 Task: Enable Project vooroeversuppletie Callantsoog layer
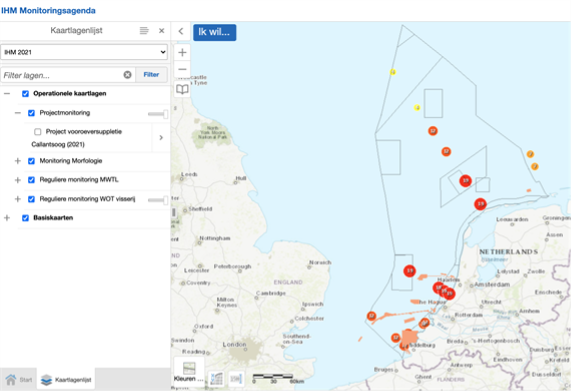point(38,132)
